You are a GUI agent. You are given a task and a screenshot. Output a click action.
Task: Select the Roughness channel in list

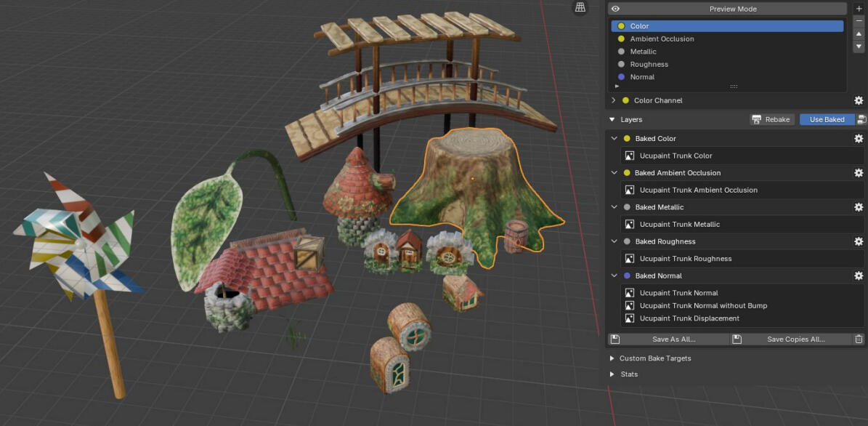(x=649, y=65)
